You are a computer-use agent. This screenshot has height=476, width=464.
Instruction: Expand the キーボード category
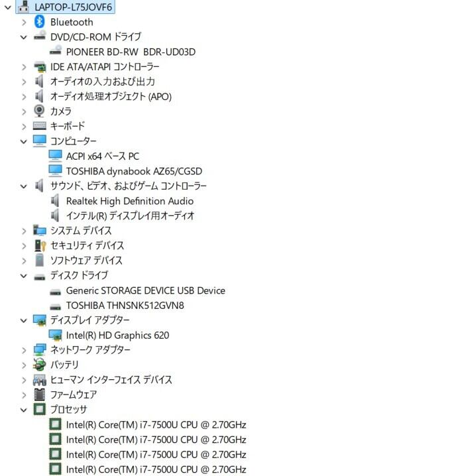coord(24,127)
